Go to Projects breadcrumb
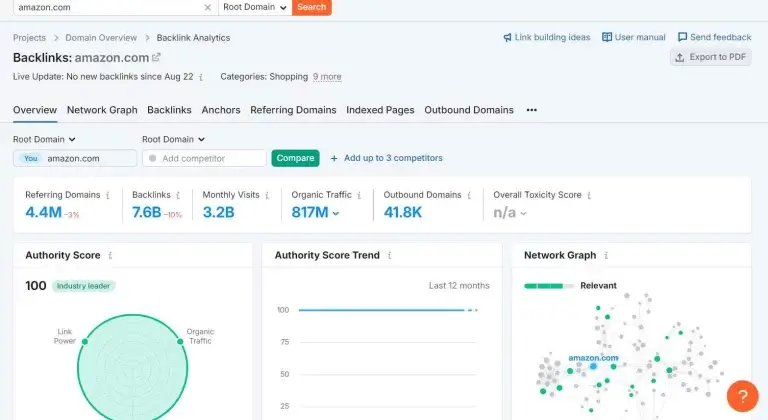Viewport: 768px width, 420px height. pos(29,38)
